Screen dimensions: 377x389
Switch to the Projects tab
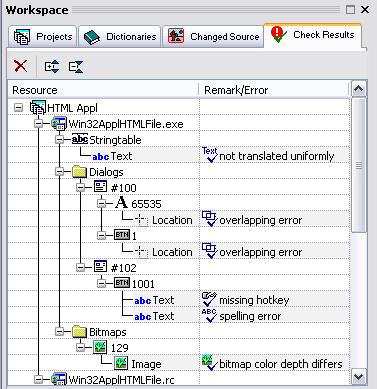[43, 36]
